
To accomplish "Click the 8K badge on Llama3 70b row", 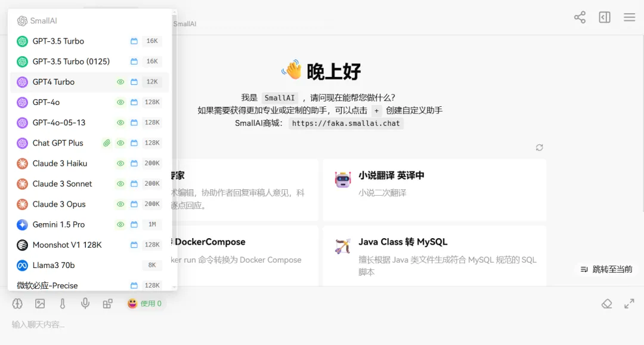I will [152, 265].
